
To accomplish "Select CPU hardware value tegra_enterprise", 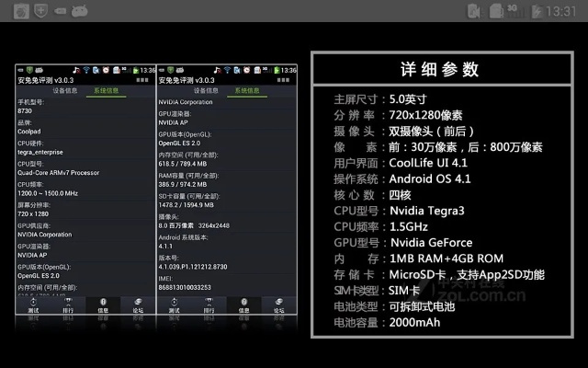I will [x=40, y=152].
